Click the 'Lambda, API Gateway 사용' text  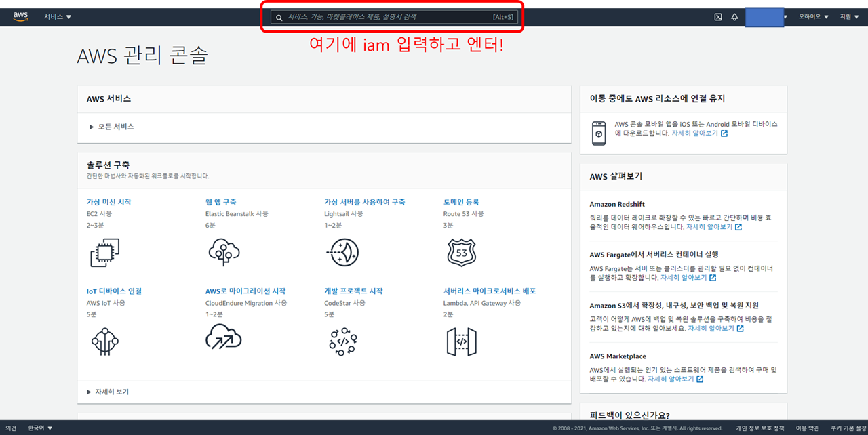482,303
